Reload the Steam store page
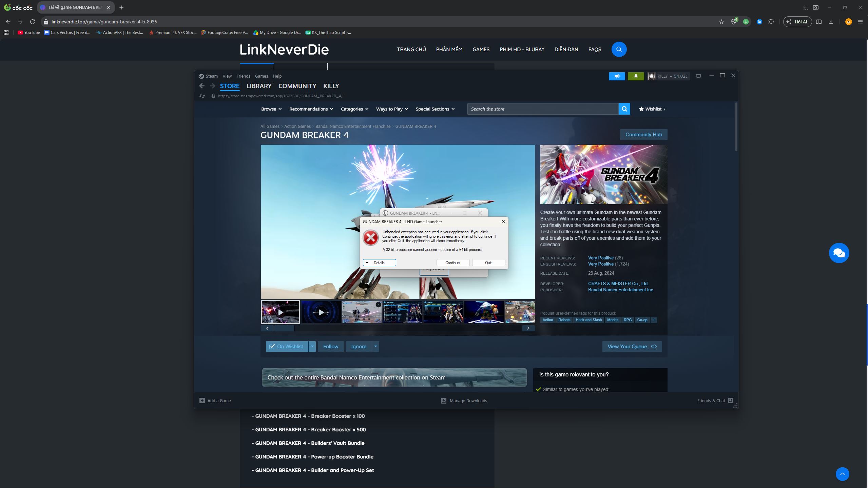The width and height of the screenshot is (868, 488). (202, 96)
